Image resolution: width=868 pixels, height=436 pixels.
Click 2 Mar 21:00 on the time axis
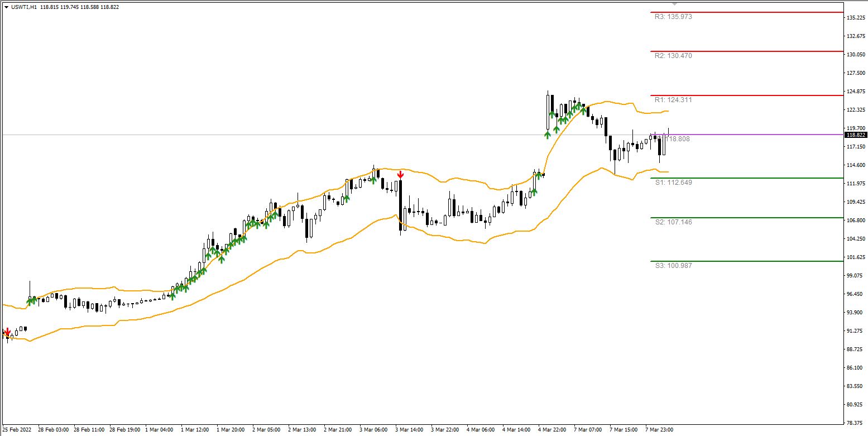coord(338,430)
